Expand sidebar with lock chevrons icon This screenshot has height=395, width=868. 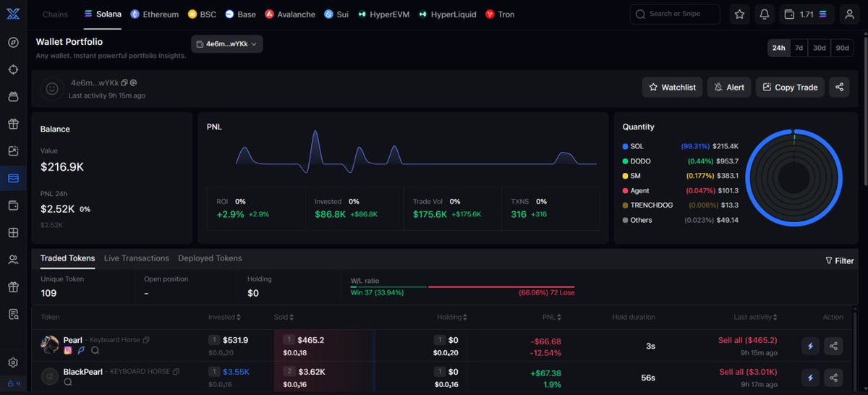(13, 383)
